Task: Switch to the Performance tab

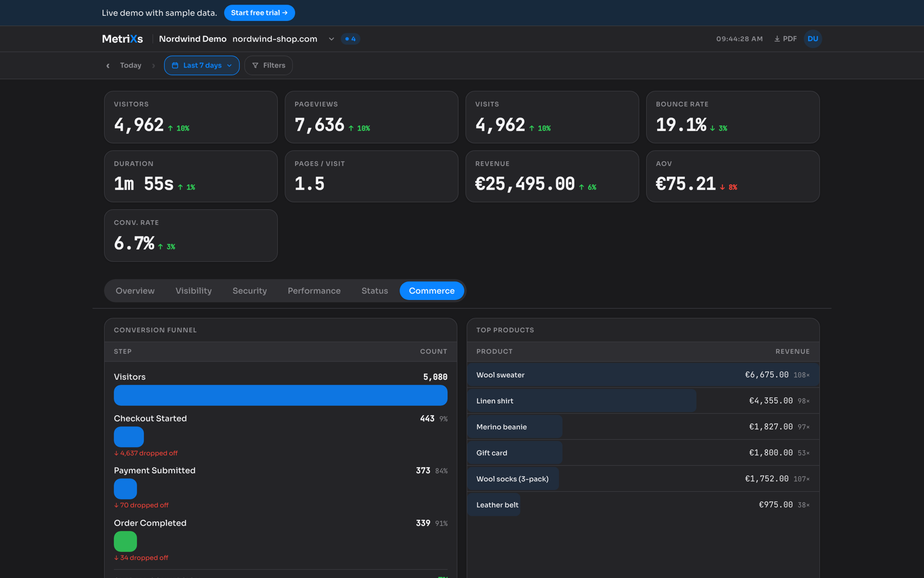Action: tap(314, 291)
